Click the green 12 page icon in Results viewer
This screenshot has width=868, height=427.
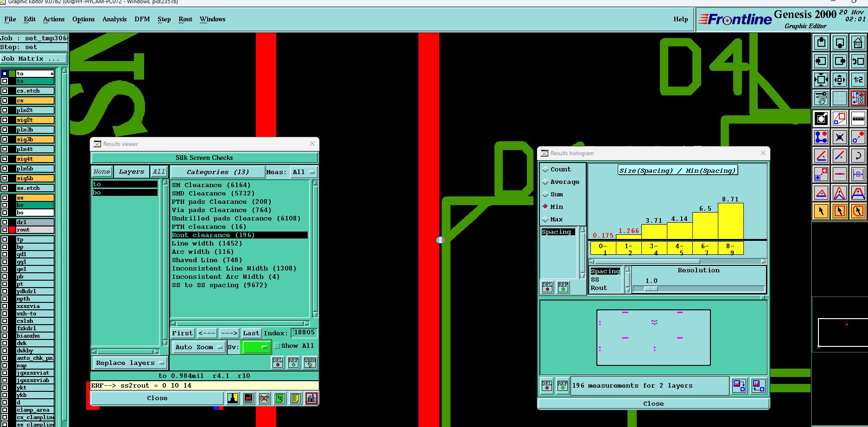point(280,398)
